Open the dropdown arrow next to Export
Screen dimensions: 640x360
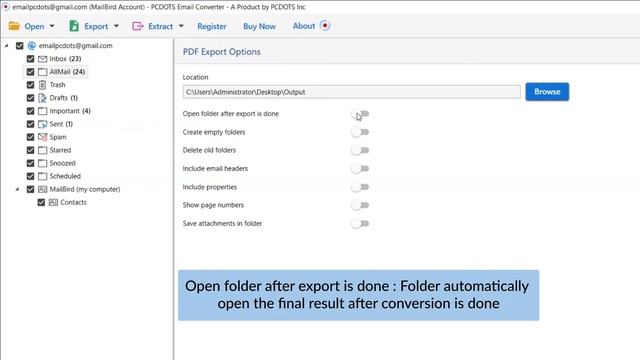tap(116, 26)
